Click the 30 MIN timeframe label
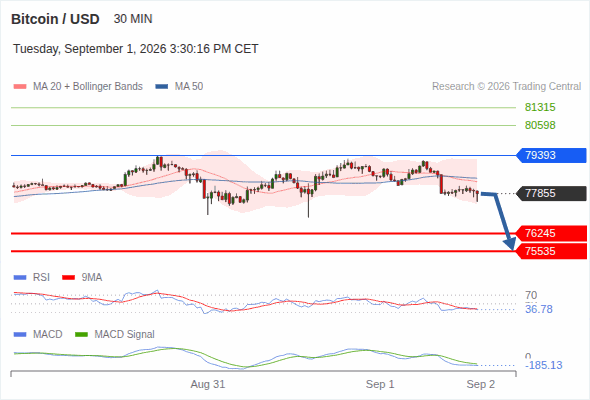Viewport: 590px width, 400px height. 133,19
